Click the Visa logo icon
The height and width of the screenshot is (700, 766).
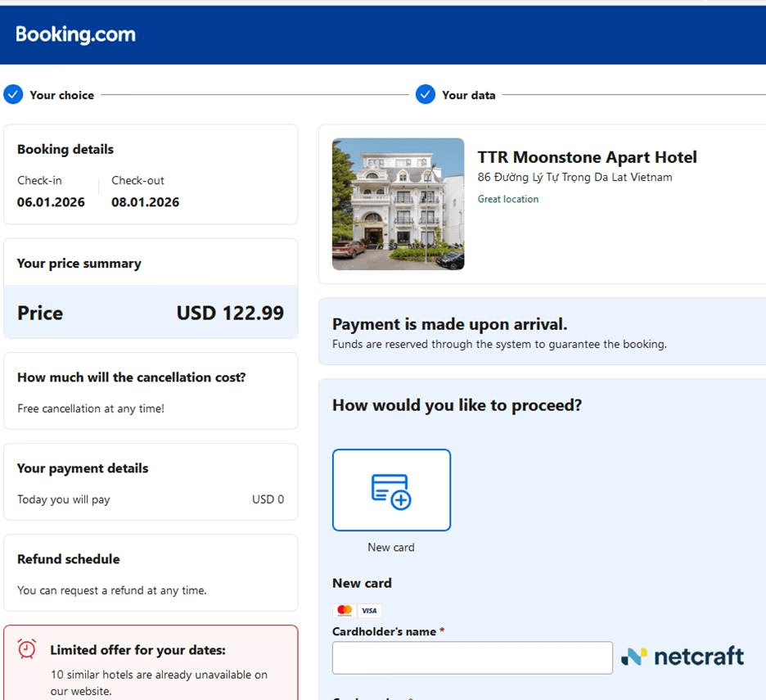pos(370,611)
